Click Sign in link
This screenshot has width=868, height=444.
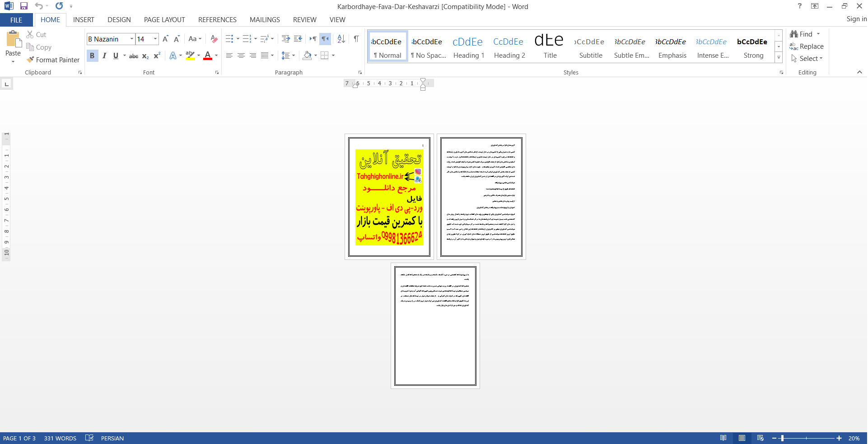point(856,19)
